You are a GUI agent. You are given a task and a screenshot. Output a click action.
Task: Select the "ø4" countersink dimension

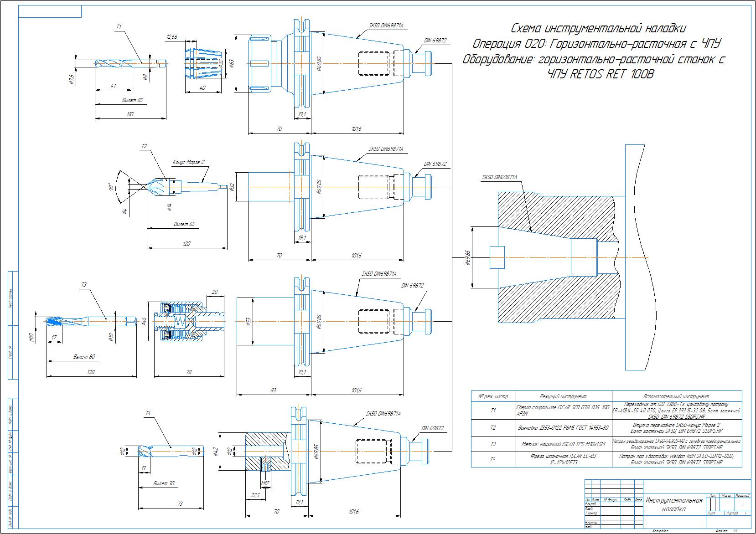(124, 211)
